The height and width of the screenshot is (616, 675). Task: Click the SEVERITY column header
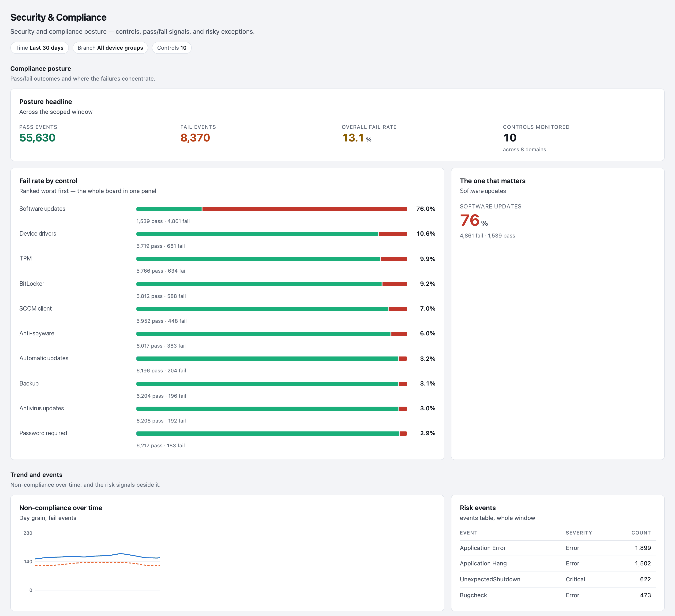click(579, 533)
